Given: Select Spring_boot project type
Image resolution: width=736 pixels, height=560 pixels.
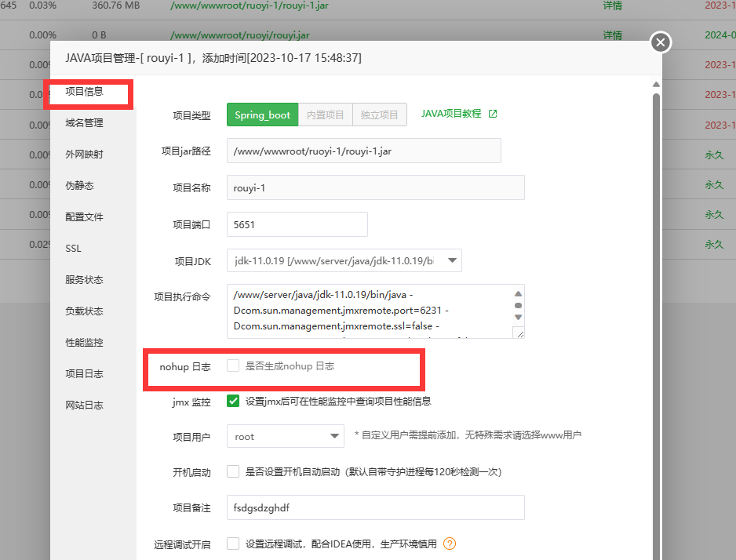Looking at the screenshot, I should click(262, 115).
